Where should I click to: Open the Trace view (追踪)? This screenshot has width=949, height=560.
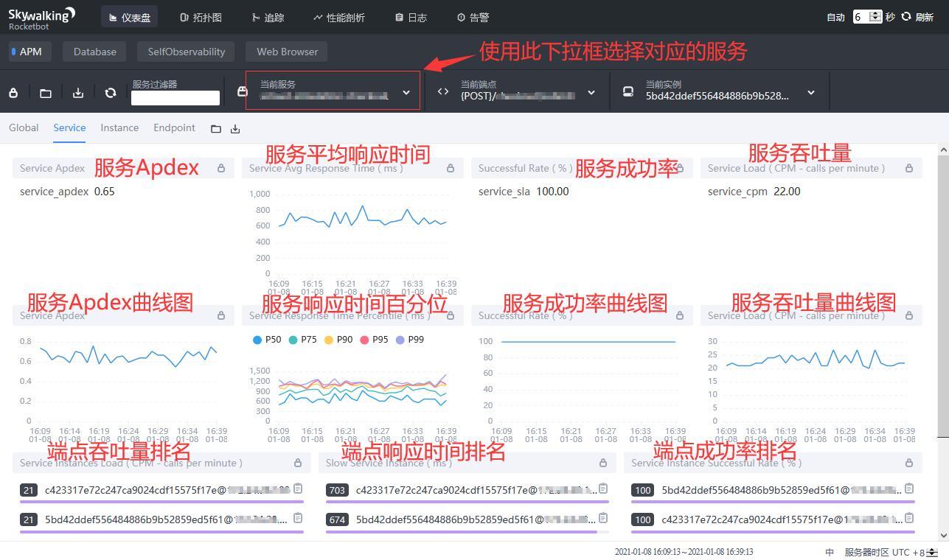[268, 17]
